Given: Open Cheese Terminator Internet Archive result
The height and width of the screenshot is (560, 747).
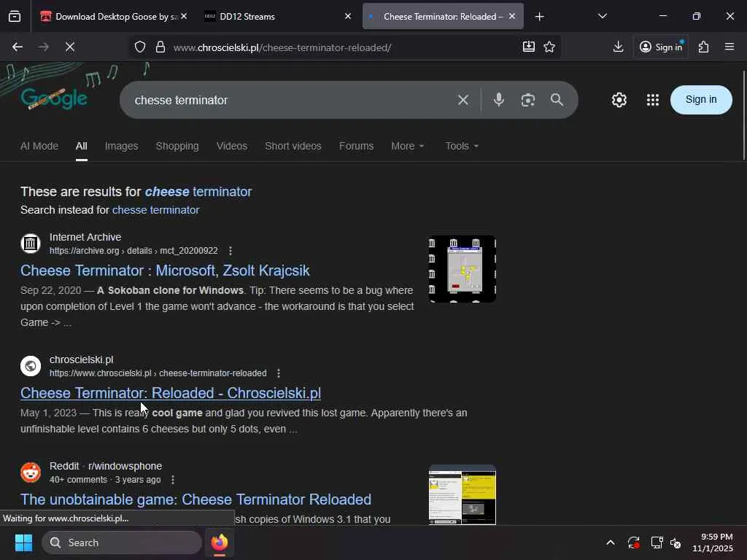Looking at the screenshot, I should pos(165,271).
